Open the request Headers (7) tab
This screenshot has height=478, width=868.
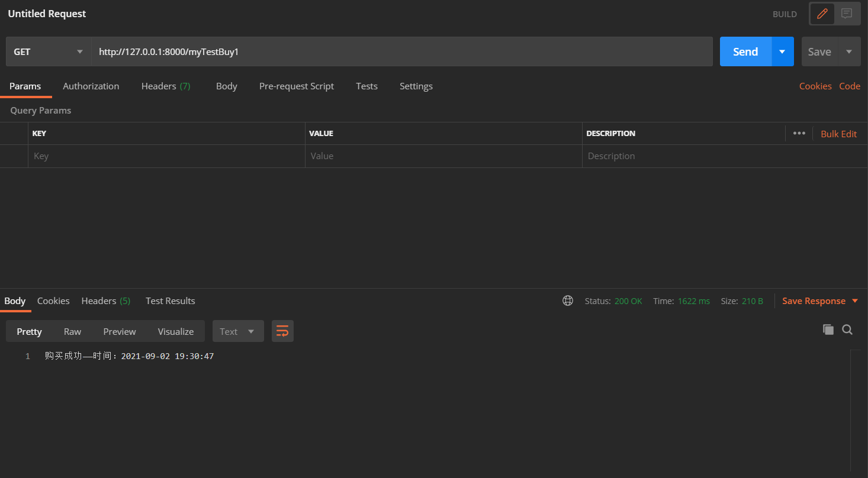click(166, 86)
